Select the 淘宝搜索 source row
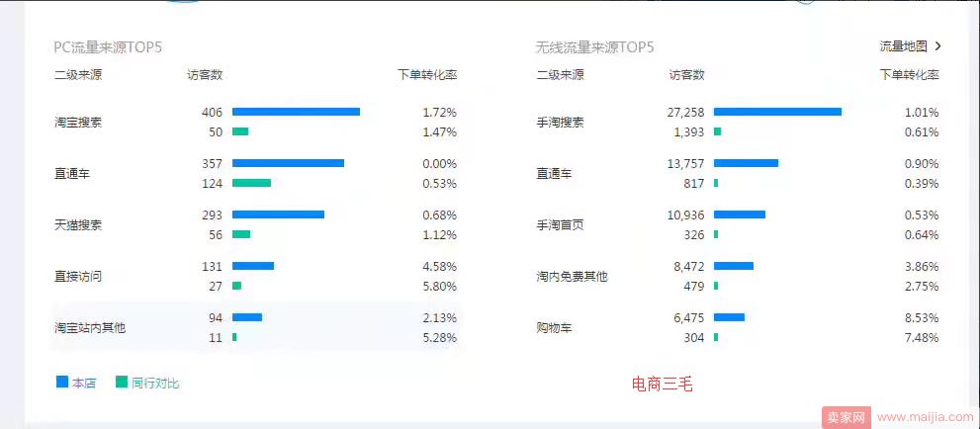Screen dimensions: 980x429 (x=256, y=123)
